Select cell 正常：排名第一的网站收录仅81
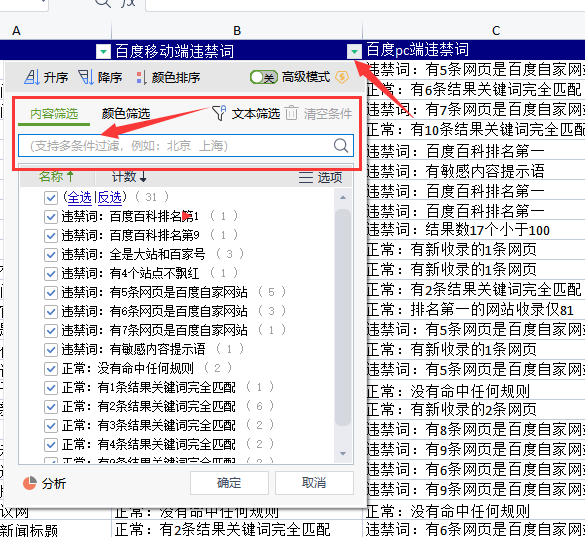585x537 pixels. pyautogui.click(x=474, y=310)
